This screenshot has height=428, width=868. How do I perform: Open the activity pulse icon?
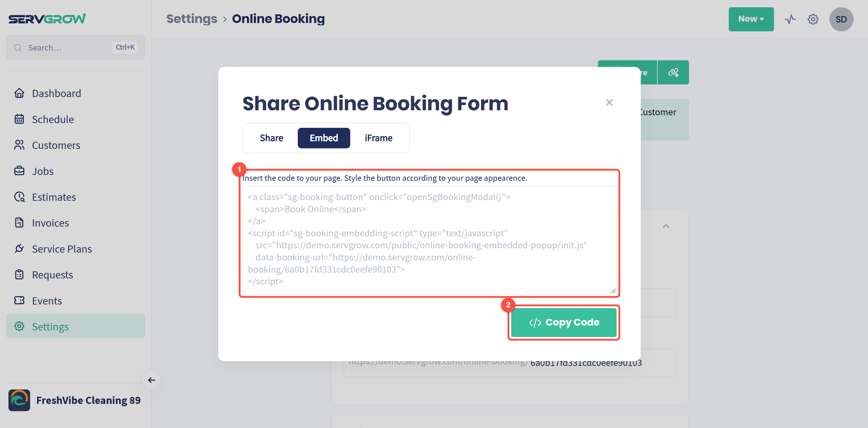(790, 19)
